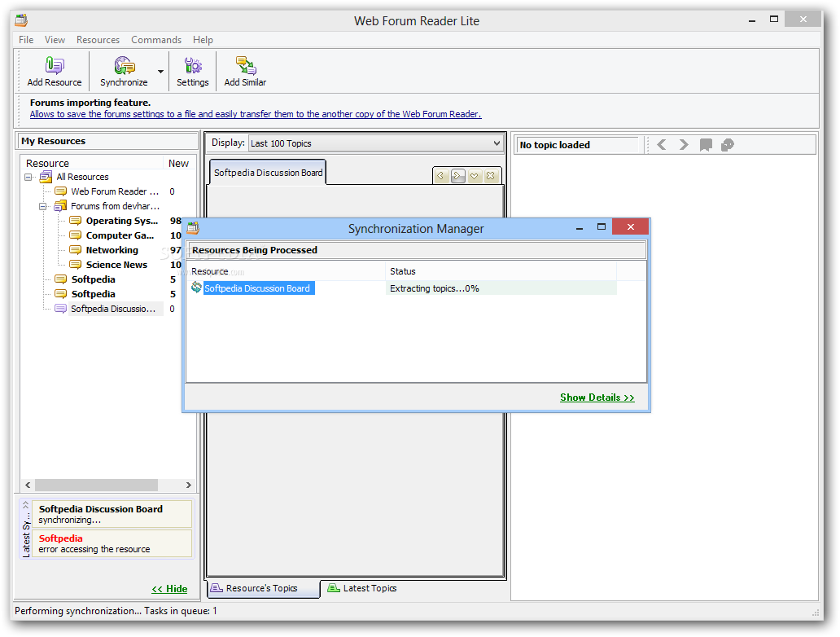Click Web Forum Reader Lite app icon

(x=21, y=20)
